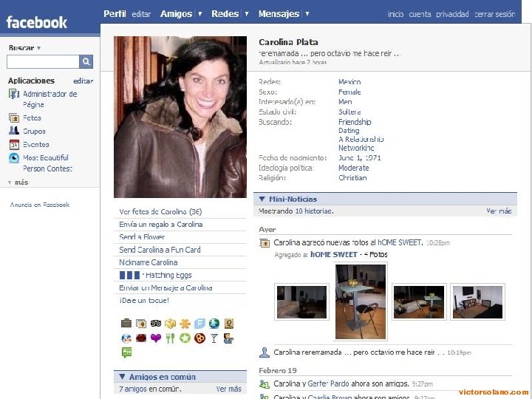Click Enviar un Mensaje a Carolina
532x399 pixels.
[166, 287]
